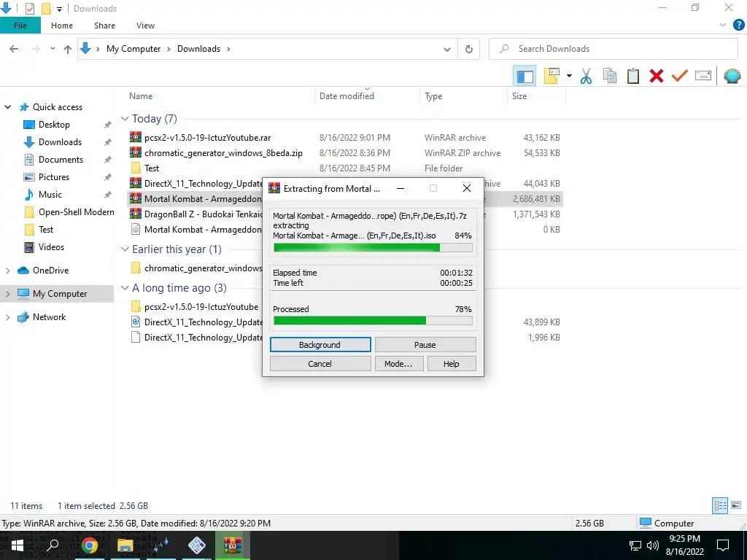Switch to Details view icon in status bar

click(720, 506)
